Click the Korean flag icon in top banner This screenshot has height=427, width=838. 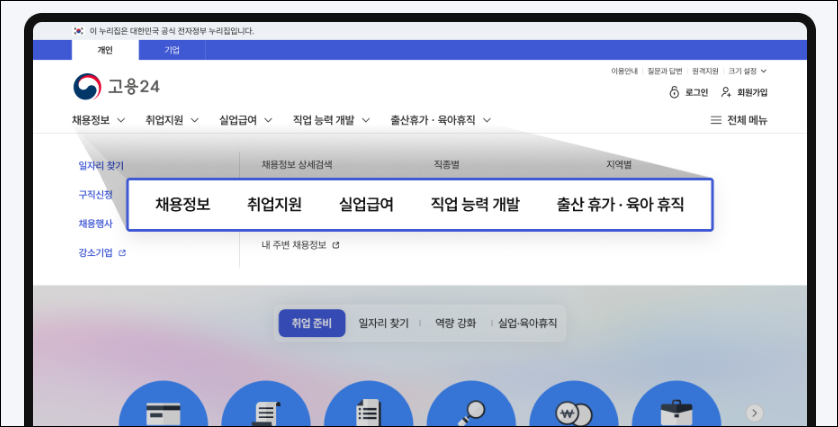pyautogui.click(x=79, y=31)
